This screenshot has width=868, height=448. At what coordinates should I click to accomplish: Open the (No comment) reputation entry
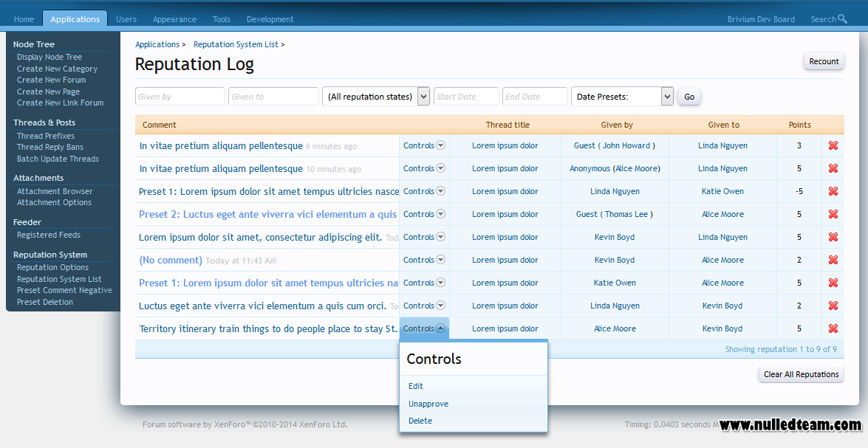click(171, 260)
